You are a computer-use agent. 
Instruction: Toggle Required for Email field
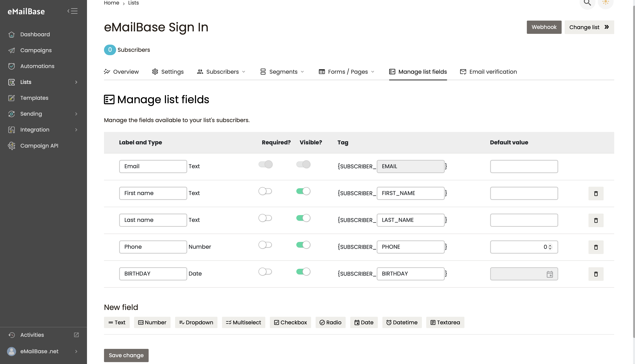(x=265, y=164)
